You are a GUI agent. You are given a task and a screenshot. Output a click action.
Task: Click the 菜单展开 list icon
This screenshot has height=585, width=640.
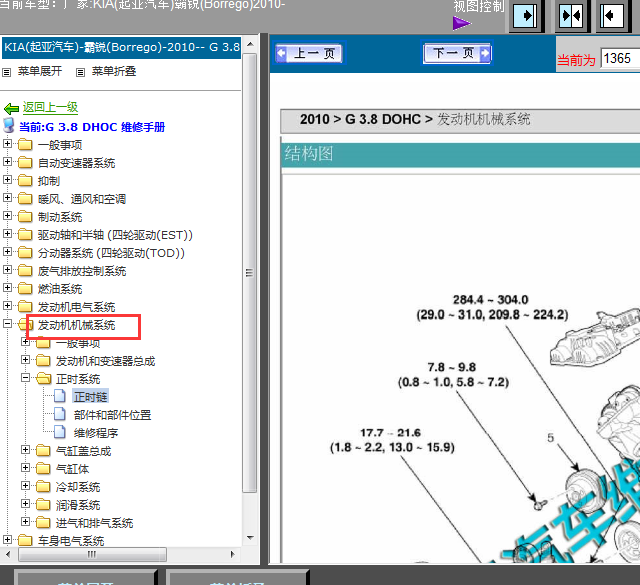click(x=7, y=72)
